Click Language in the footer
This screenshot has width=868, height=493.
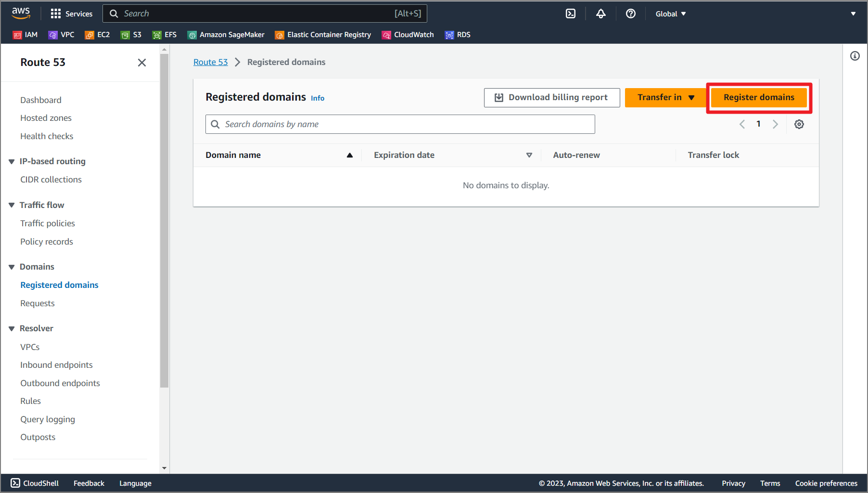pos(135,483)
